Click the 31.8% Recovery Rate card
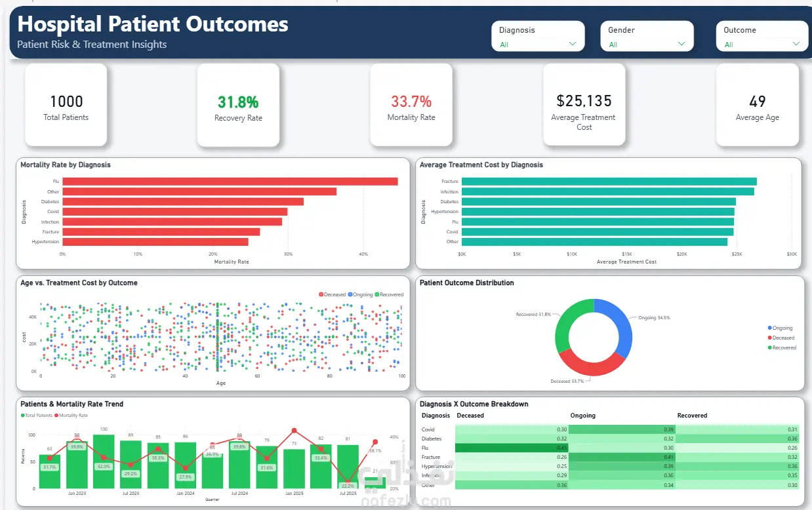 [238, 105]
